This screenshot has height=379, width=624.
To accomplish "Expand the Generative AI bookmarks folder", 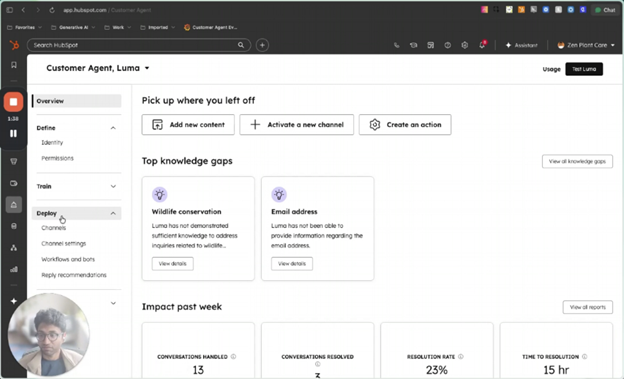I will click(x=73, y=27).
